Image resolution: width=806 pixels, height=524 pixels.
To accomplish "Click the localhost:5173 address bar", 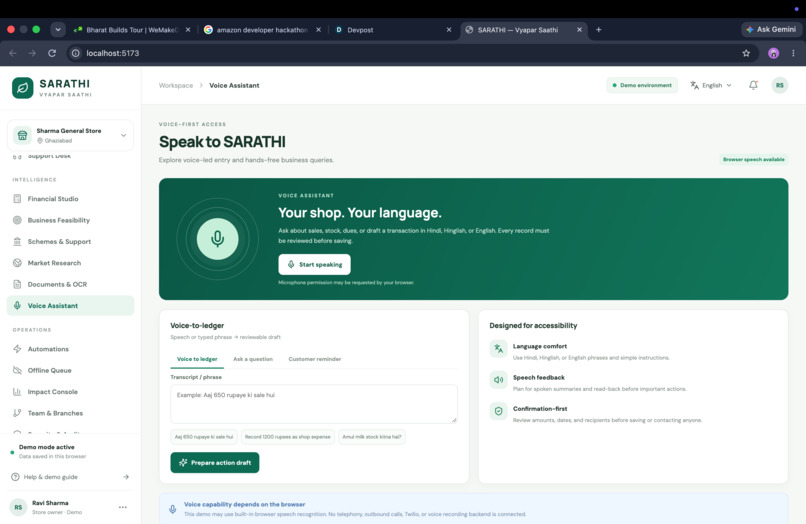I will pyautogui.click(x=411, y=53).
